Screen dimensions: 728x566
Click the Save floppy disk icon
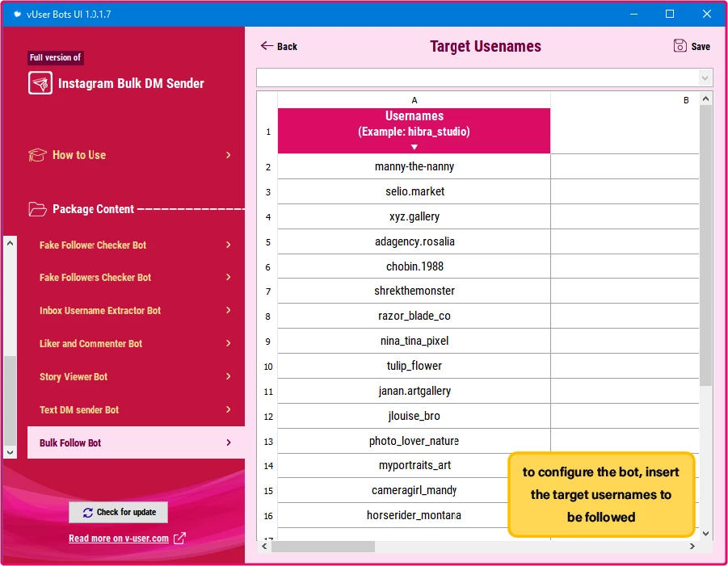pyautogui.click(x=680, y=46)
